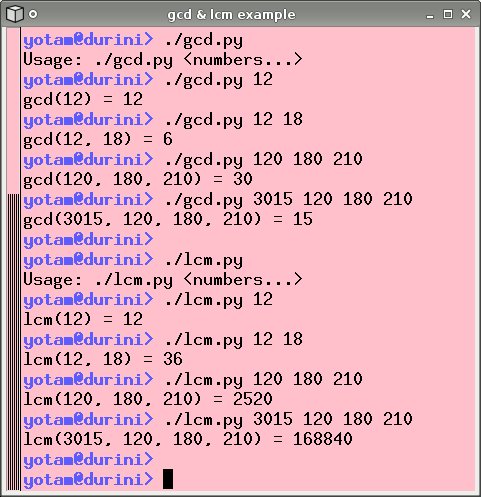Click the dark scrollbar thumb on left
This screenshot has height=497, width=481.
tap(14, 342)
